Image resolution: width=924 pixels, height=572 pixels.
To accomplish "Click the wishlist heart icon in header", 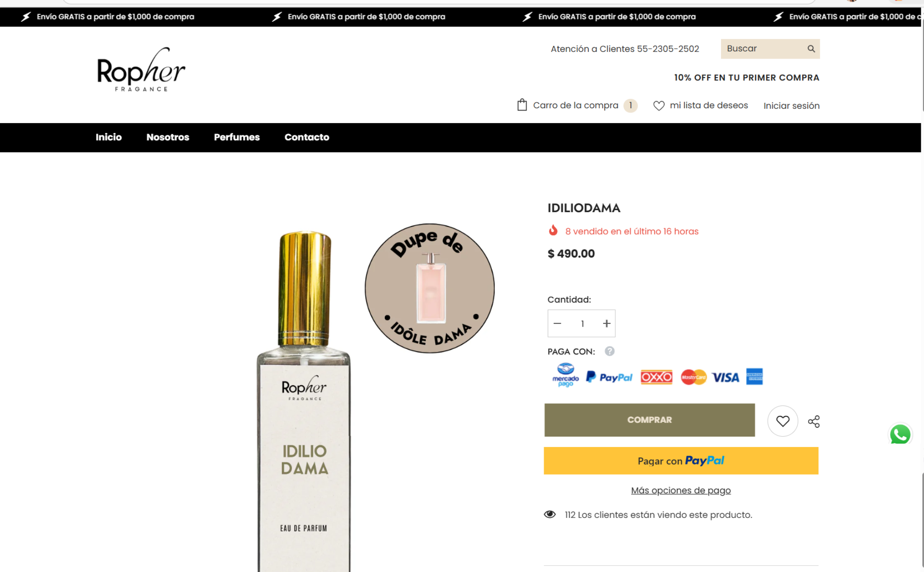I will (x=659, y=106).
